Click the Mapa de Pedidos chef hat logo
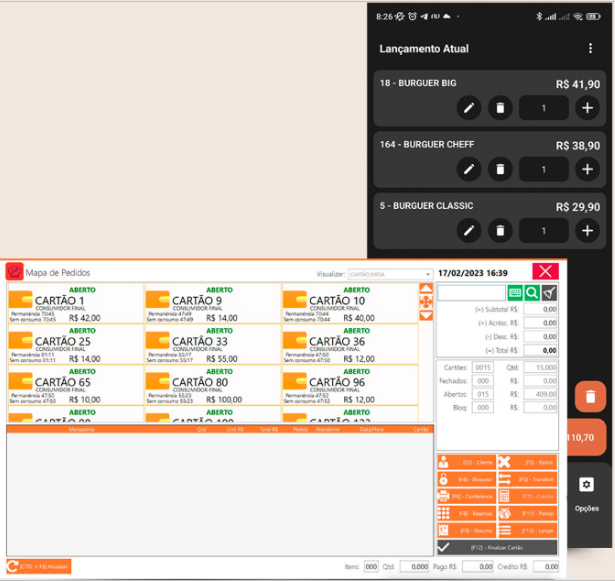 click(x=15, y=271)
